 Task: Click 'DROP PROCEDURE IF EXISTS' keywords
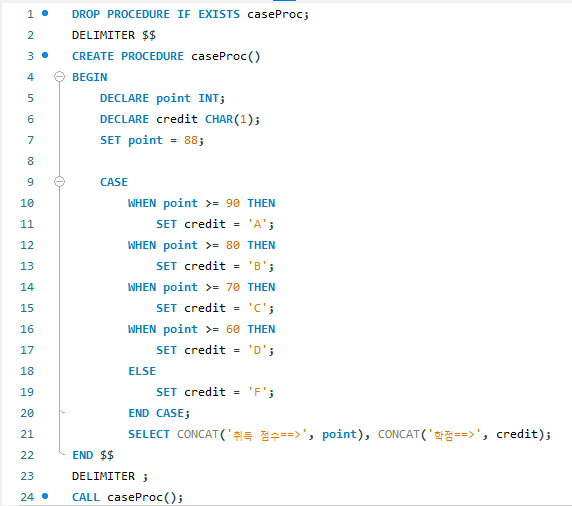pyautogui.click(x=156, y=14)
